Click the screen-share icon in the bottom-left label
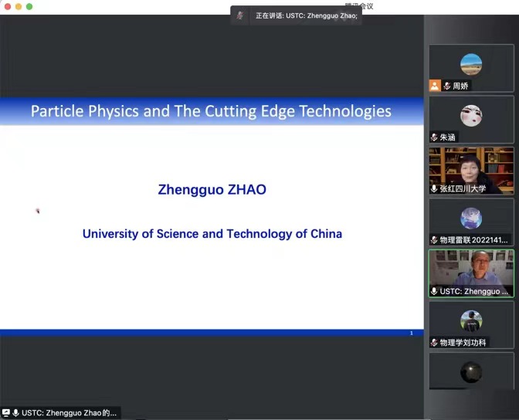The image size is (519, 420). coord(6,413)
